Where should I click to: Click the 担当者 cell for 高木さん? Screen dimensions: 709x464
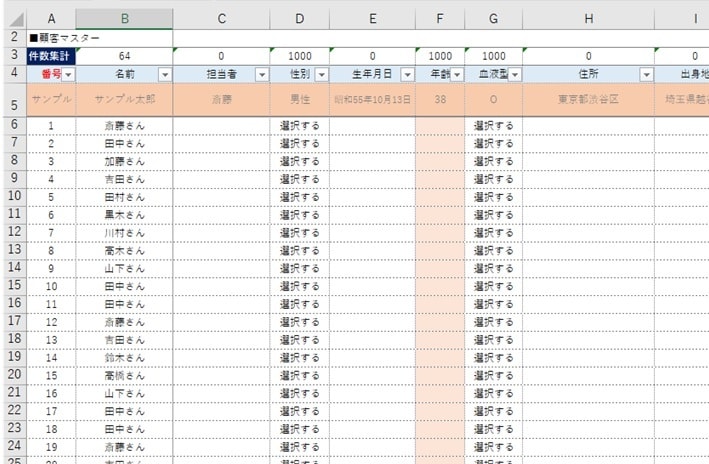[221, 251]
